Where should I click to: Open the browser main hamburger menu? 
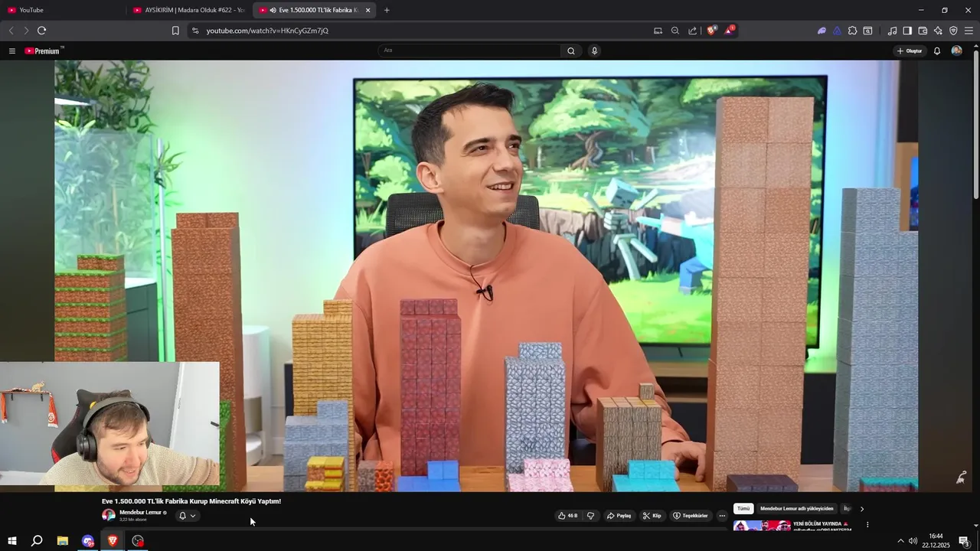click(969, 31)
